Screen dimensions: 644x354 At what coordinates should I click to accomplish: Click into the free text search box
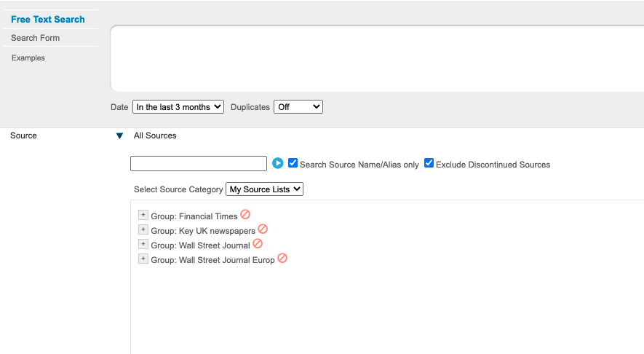(x=376, y=58)
